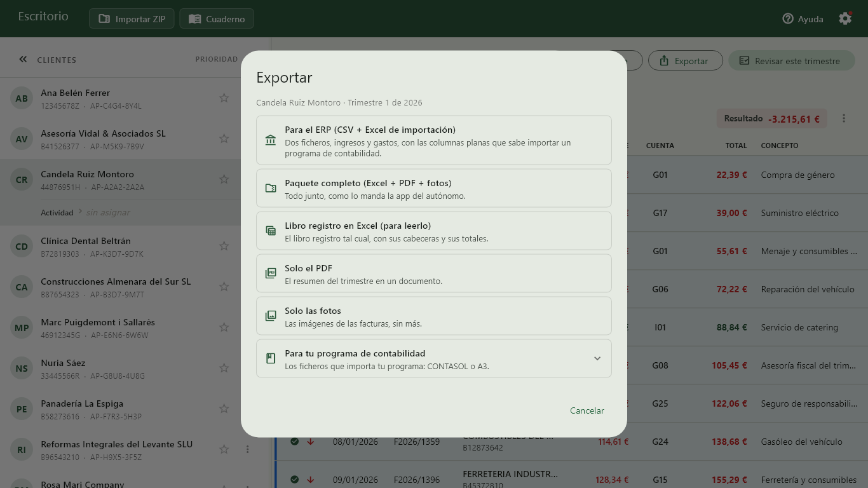Star Reformas Integrales del Levante SLU
Viewport: 868px width, 488px height.
[224, 449]
